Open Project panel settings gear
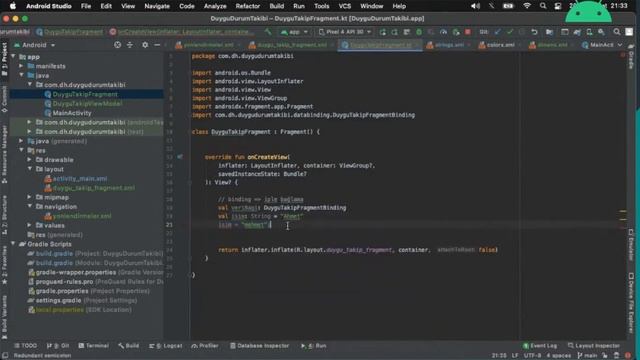This screenshot has height=360, width=640. (145, 45)
